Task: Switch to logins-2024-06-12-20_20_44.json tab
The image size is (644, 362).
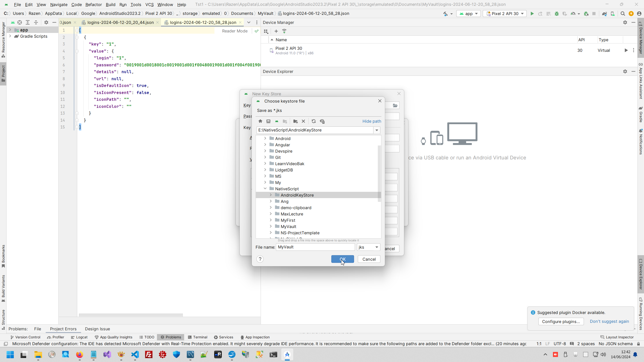Action: pyautogui.click(x=120, y=22)
